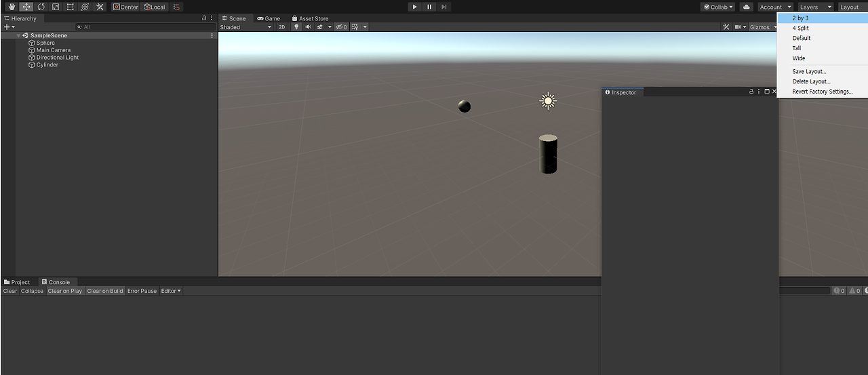Select the Rect Transform tool

pyautogui.click(x=70, y=7)
